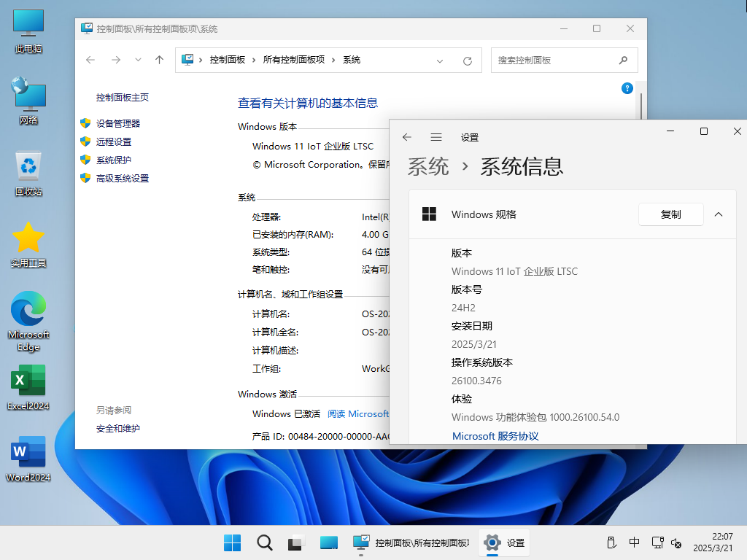Open the clock showing 22:07

[x=713, y=542]
